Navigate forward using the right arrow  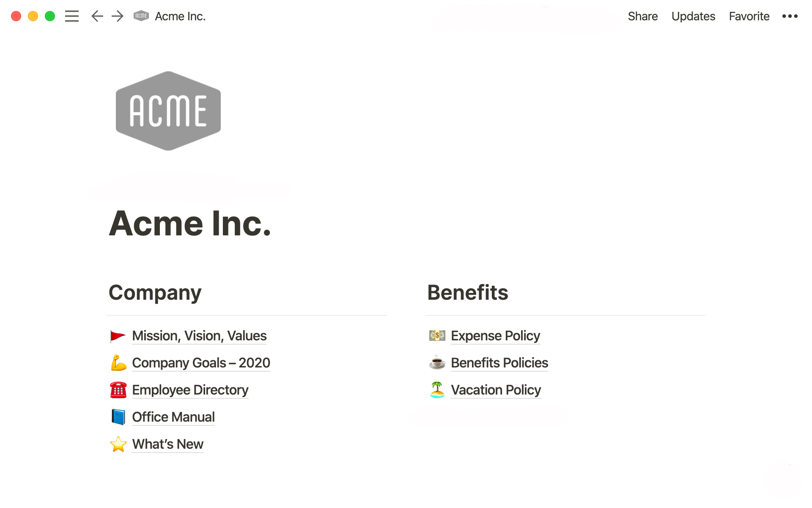(117, 16)
